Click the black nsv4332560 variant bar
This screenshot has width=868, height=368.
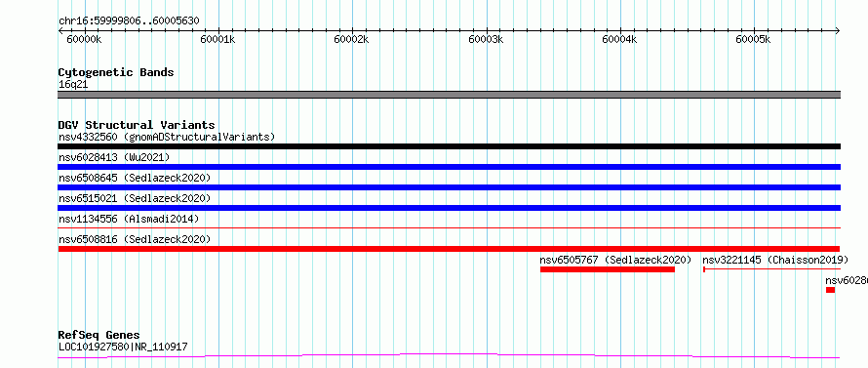pyautogui.click(x=449, y=146)
